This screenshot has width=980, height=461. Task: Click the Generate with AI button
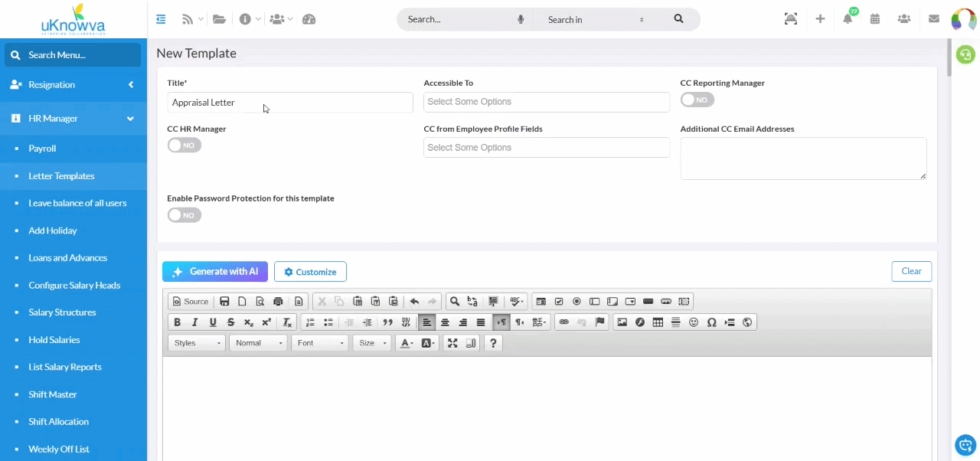[215, 272]
